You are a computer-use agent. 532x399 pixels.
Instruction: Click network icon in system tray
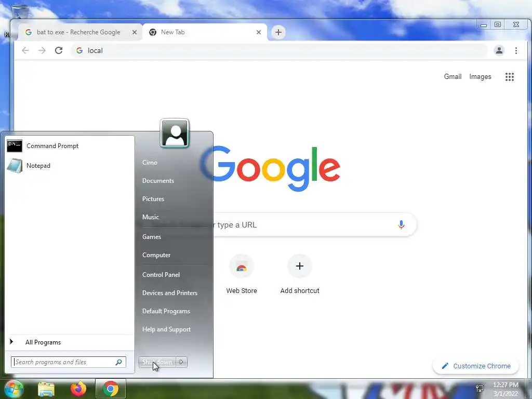(x=480, y=389)
